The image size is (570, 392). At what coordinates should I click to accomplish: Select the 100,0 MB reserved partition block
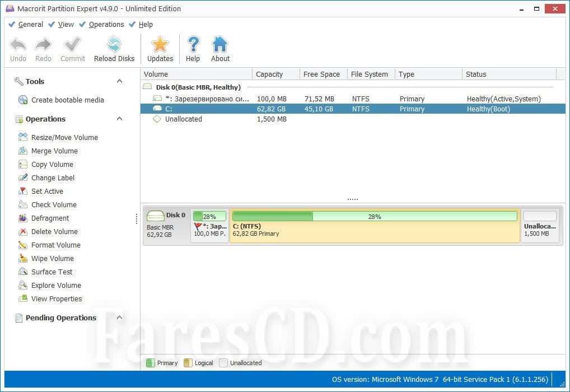209,226
